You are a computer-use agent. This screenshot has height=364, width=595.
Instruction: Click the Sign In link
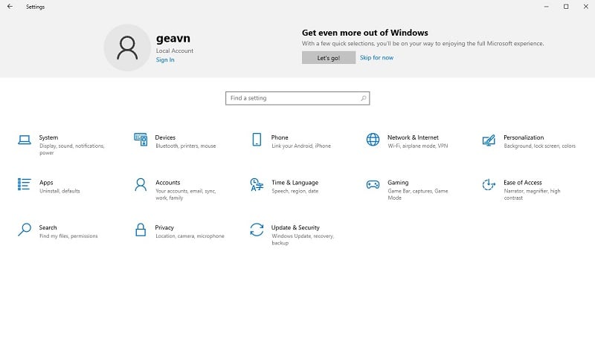pos(165,60)
